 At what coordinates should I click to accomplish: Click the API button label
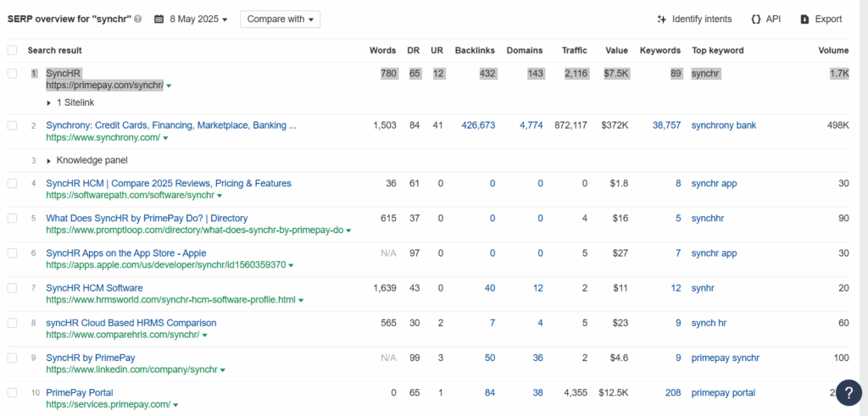(773, 19)
